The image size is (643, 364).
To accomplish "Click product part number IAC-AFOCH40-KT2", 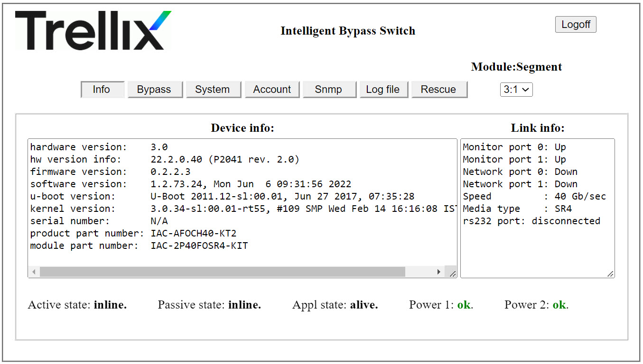I will [133, 233].
